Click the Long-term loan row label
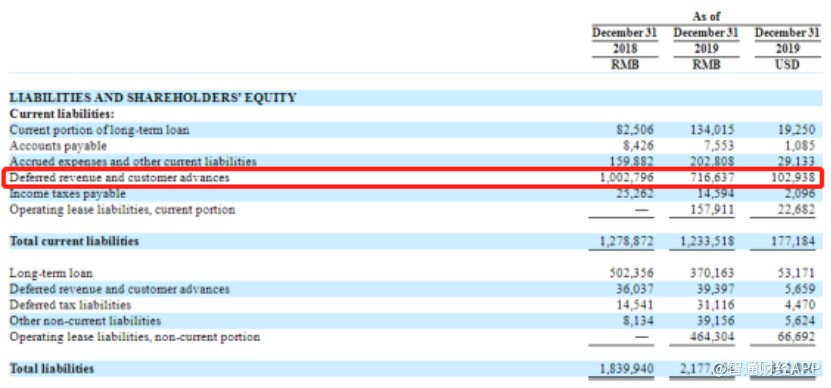The width and height of the screenshot is (831, 388). [x=51, y=273]
